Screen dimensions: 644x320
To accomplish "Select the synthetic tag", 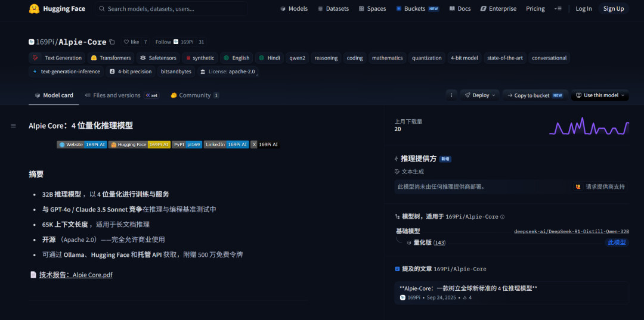I will (x=200, y=58).
